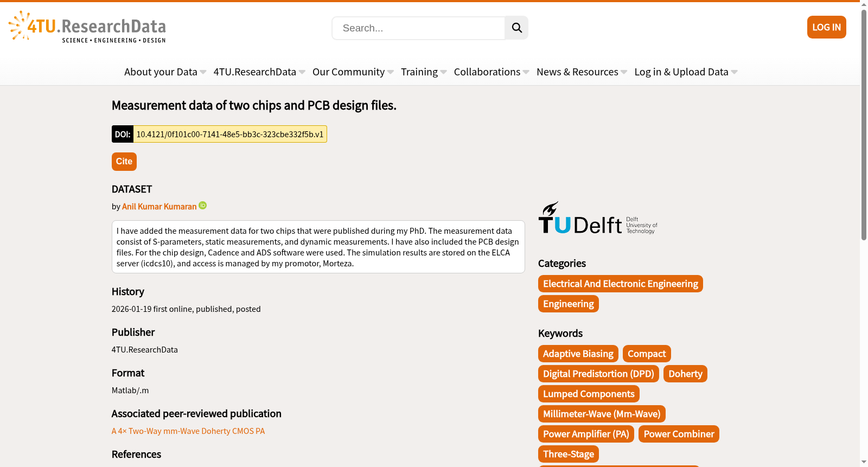Open the Our Community menu
This screenshot has width=868, height=467.
click(x=348, y=72)
